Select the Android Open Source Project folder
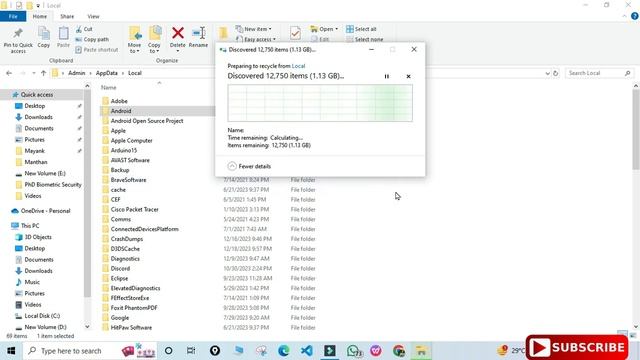The height and width of the screenshot is (360, 640). (x=147, y=121)
